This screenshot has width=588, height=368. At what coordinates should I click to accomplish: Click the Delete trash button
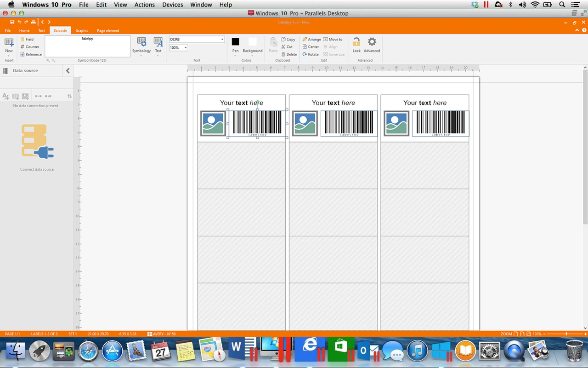(x=289, y=54)
